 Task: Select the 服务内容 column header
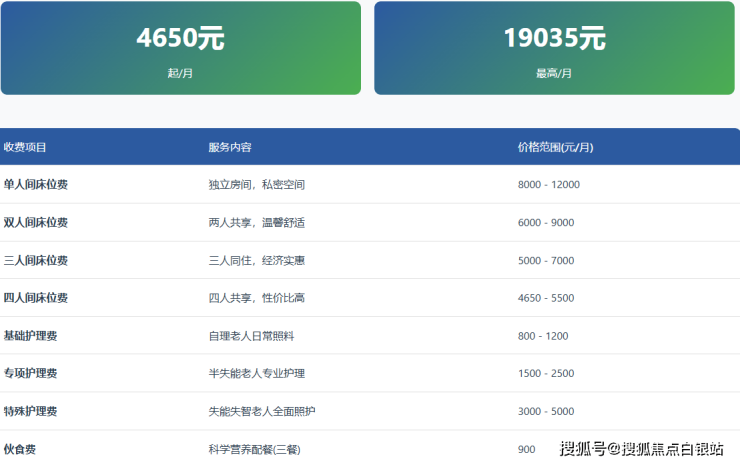tap(230, 148)
